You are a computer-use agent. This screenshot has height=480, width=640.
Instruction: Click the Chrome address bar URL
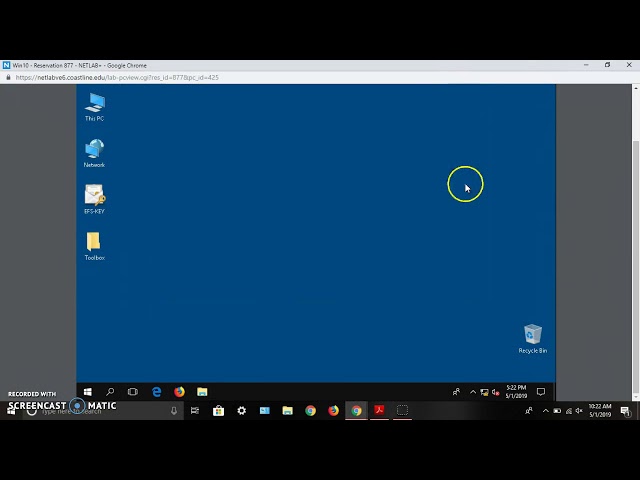pos(117,78)
